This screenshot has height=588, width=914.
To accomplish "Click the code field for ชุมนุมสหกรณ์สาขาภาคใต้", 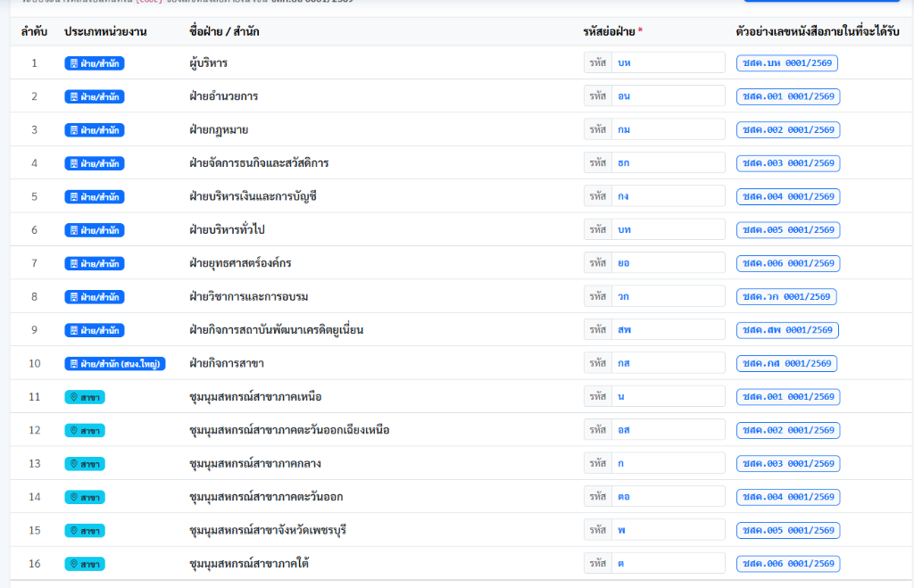I will click(668, 563).
